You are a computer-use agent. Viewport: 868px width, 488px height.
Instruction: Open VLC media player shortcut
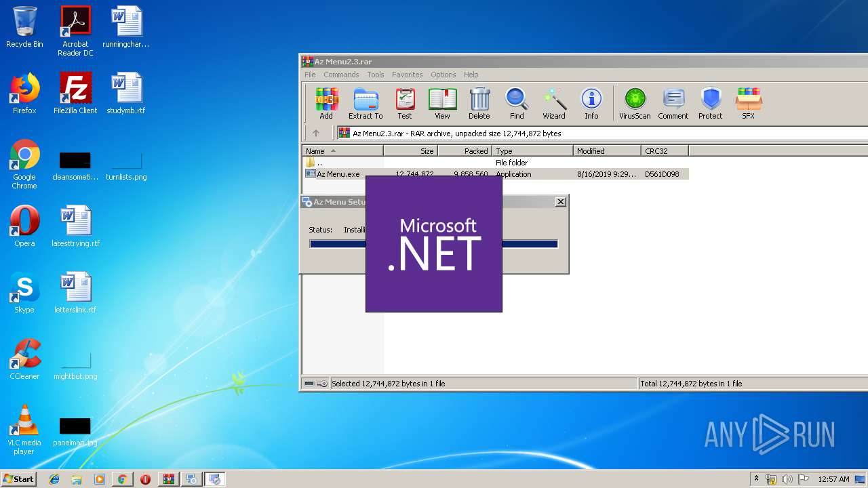point(24,430)
